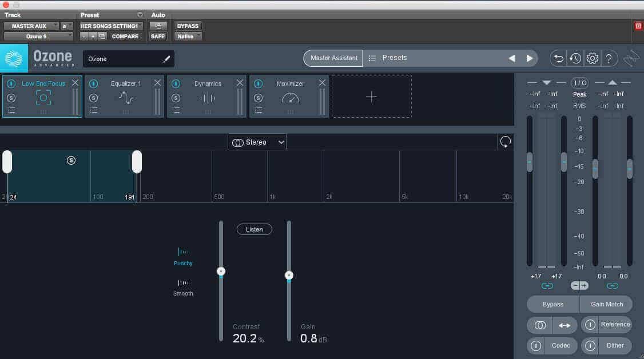This screenshot has height=359, width=644.
Task: Click the Listen button
Action: [x=255, y=229]
